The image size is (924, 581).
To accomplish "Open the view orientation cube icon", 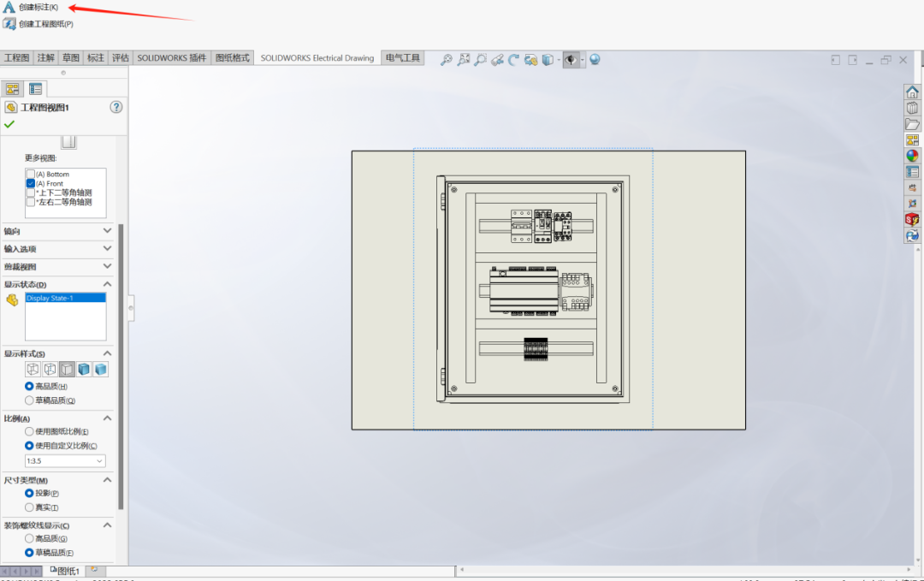I will pyautogui.click(x=548, y=59).
